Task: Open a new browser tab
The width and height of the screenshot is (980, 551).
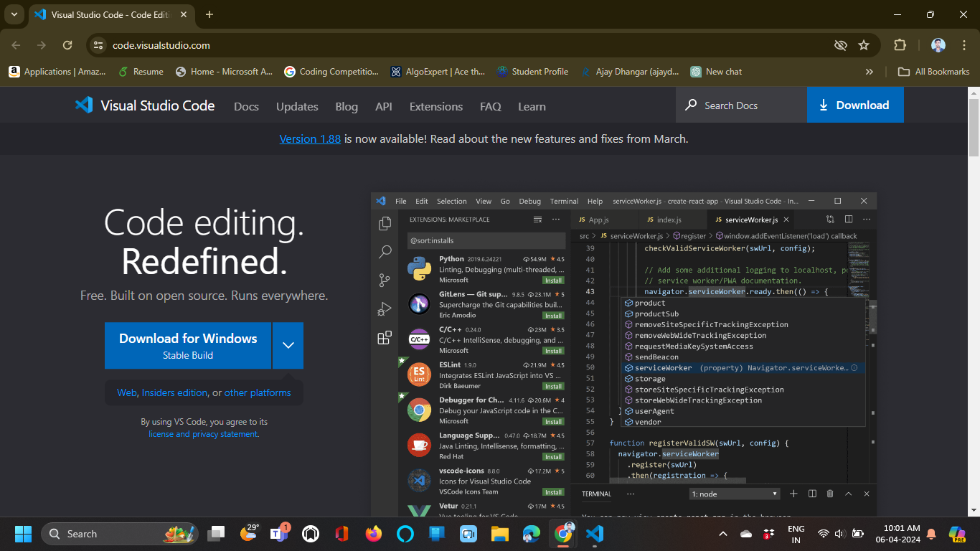Action: click(209, 14)
